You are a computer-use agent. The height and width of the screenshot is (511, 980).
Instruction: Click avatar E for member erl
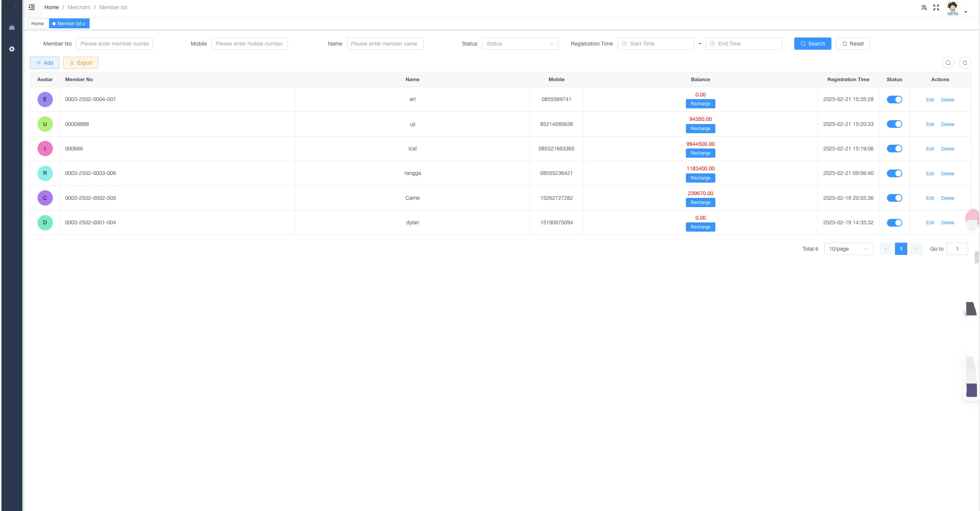45,100
